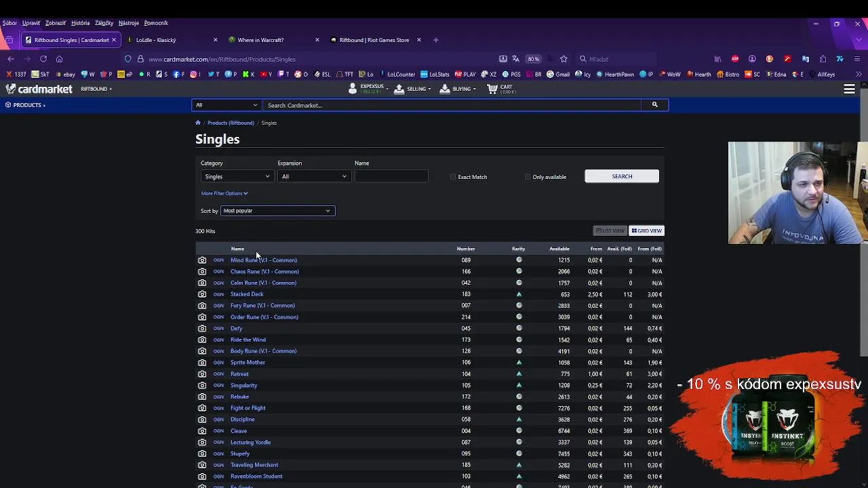Go to home breadcrumb icon

(198, 123)
